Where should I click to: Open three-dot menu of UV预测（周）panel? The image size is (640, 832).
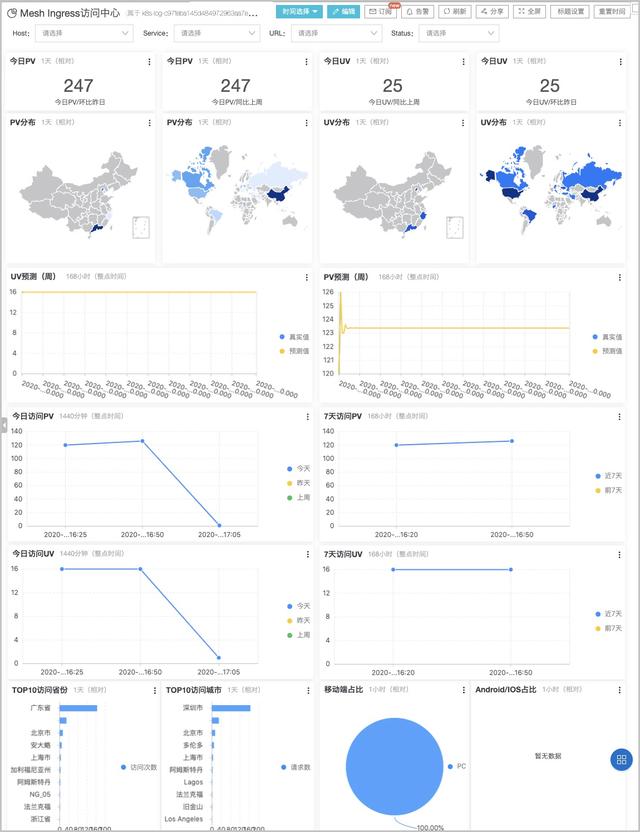coord(307,278)
